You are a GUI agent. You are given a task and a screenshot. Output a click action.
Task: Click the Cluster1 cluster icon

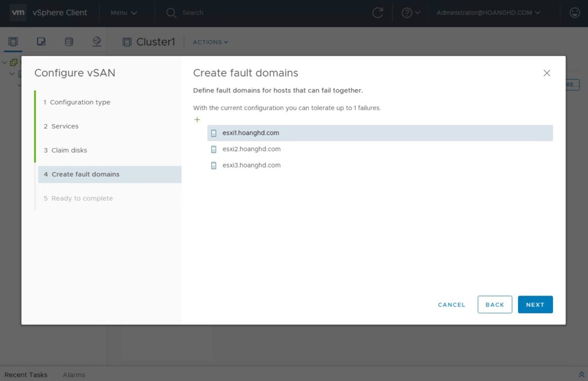127,42
